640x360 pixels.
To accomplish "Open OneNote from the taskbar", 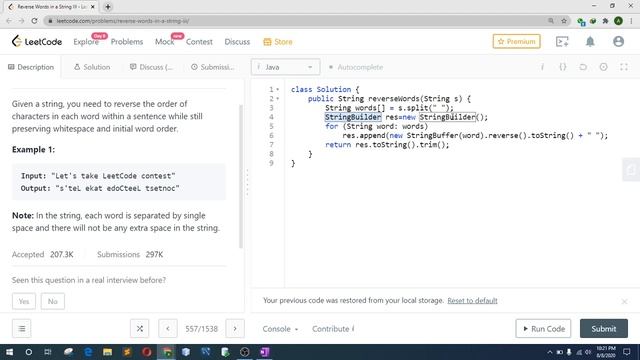I will [264, 352].
